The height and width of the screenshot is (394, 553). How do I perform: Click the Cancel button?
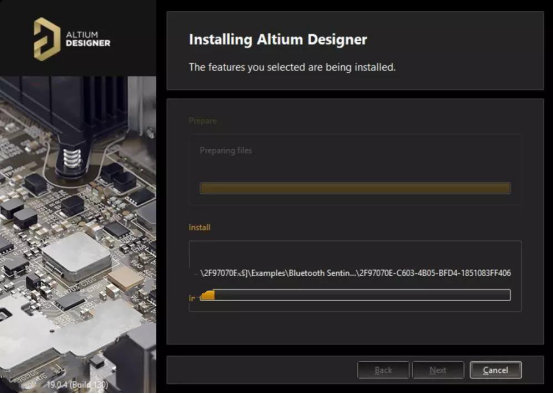(496, 370)
